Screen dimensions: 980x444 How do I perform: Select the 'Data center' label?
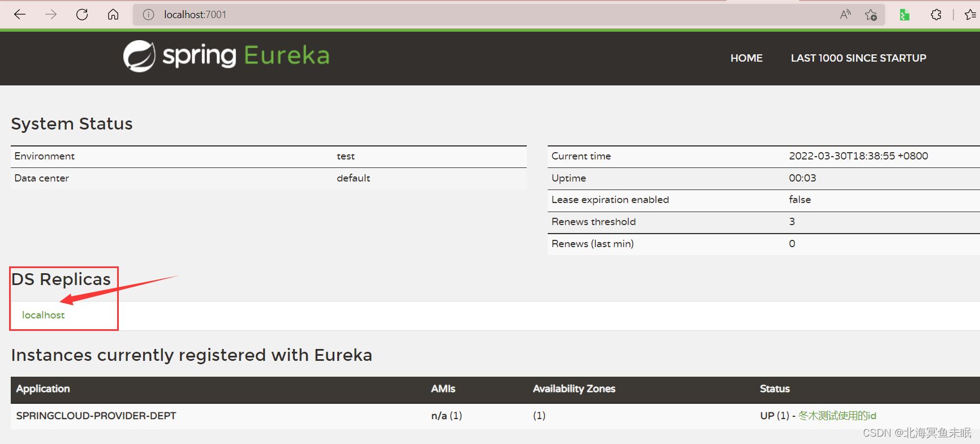pos(41,178)
